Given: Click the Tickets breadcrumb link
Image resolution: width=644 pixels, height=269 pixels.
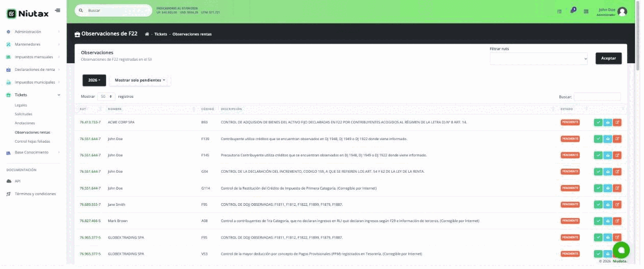Looking at the screenshot, I should (161, 34).
